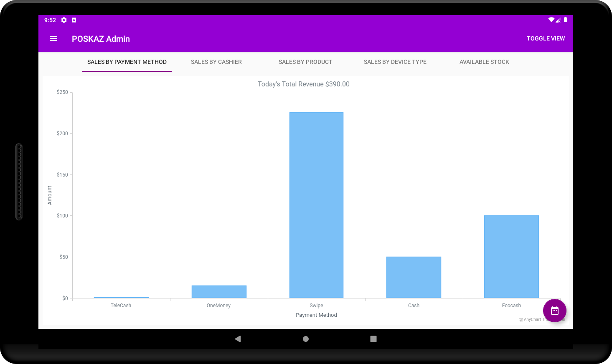Click the AnyChart credits link

coord(531,320)
